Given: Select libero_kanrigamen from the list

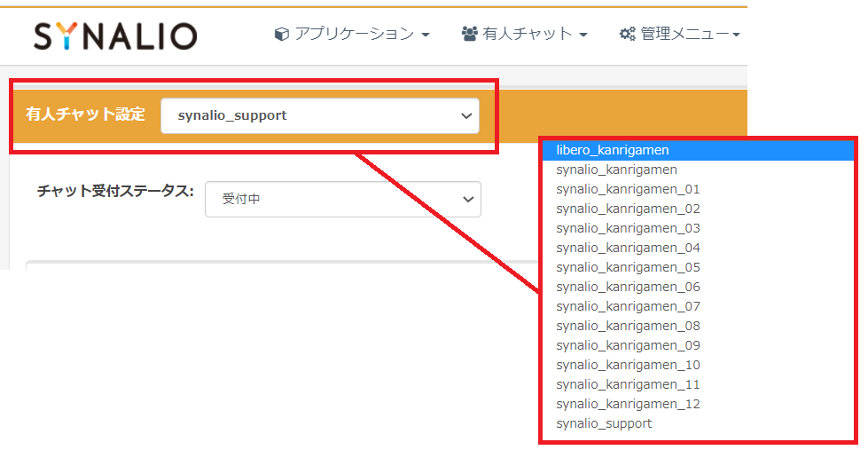Looking at the screenshot, I should coord(698,150).
